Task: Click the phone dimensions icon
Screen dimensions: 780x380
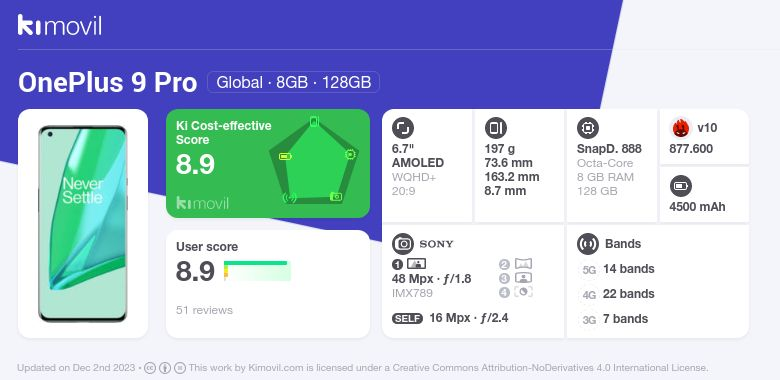Action: pos(495,128)
